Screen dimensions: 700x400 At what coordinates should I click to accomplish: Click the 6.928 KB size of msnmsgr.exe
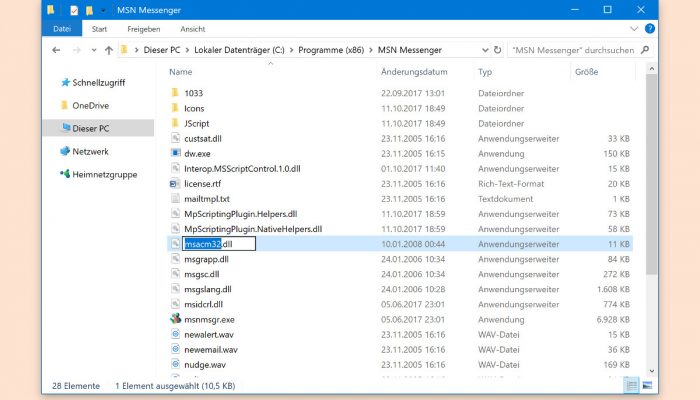coord(613,320)
